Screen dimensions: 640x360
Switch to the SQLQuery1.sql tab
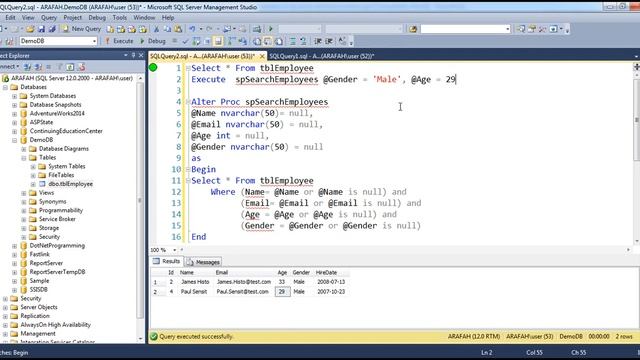click(x=322, y=56)
